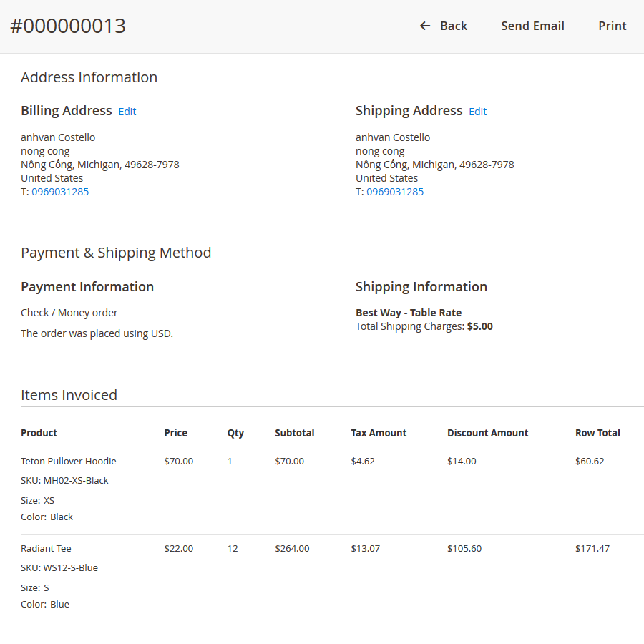
Task: Select the invoice number #000000013 heading
Action: point(68,26)
